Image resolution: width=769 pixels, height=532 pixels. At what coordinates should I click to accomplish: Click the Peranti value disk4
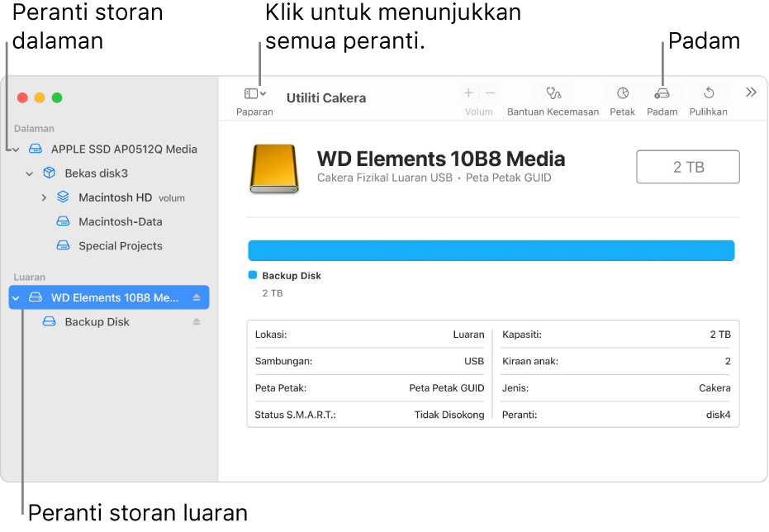[x=718, y=415]
